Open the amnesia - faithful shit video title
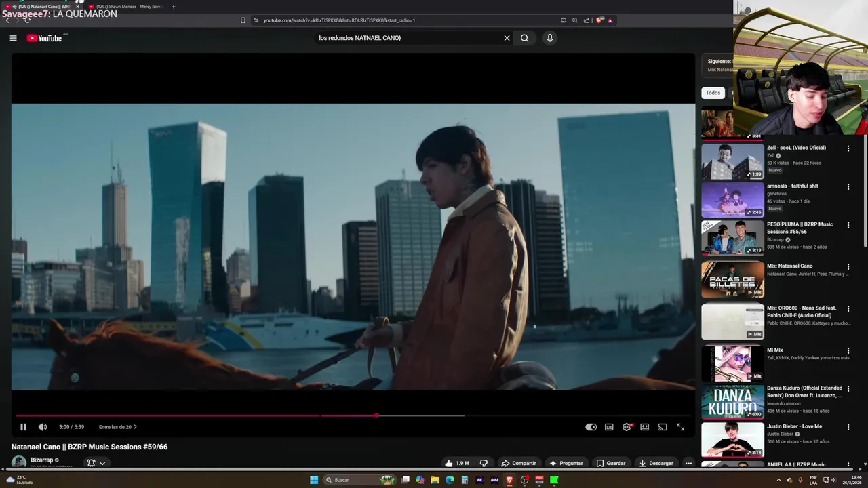Viewport: 868px width, 488px height. pos(792,186)
